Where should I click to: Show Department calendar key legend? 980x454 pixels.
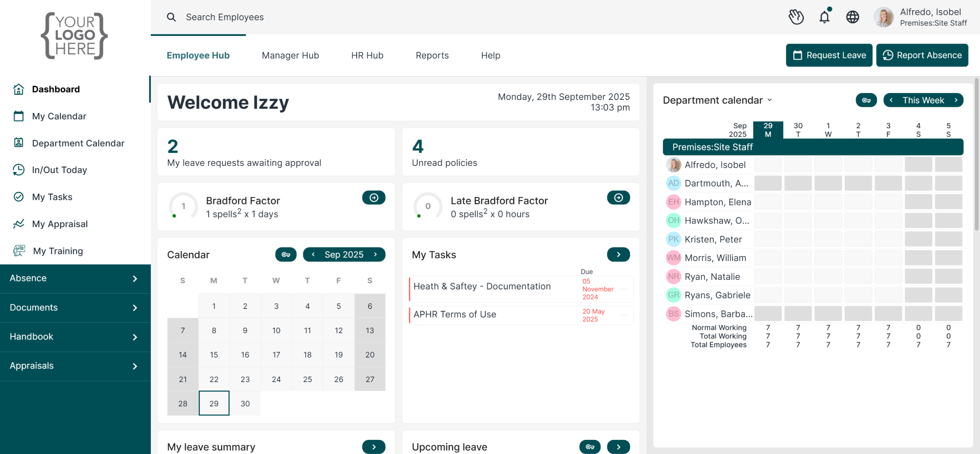(866, 100)
